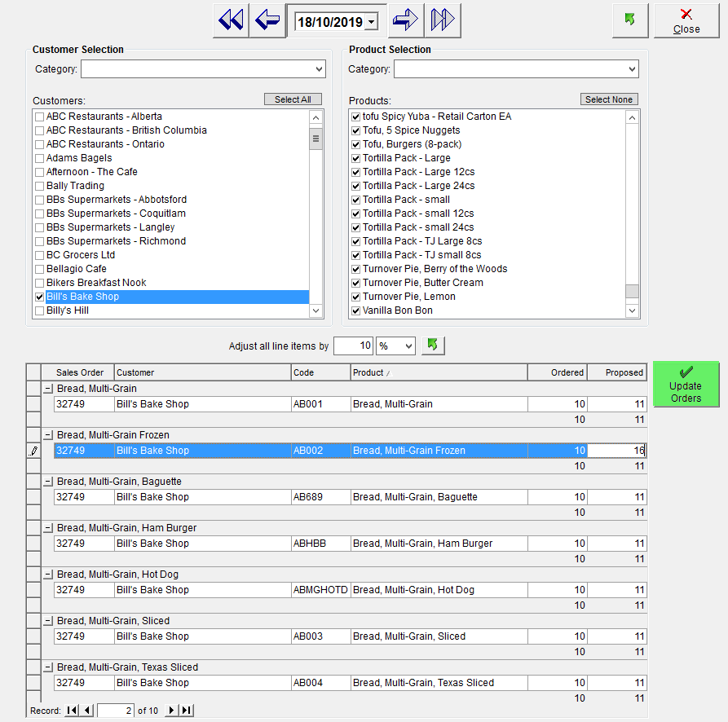Go to last record in navigator
The width and height of the screenshot is (728, 722).
click(186, 711)
